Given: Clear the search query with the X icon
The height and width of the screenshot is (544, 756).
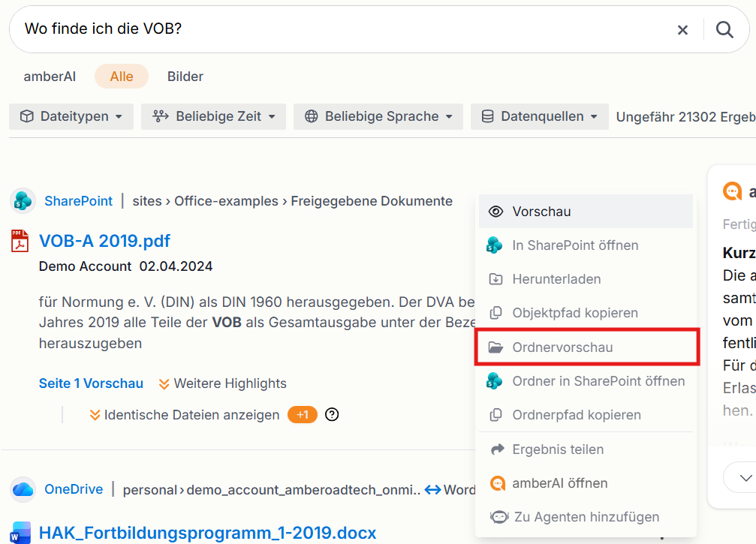Looking at the screenshot, I should pyautogui.click(x=682, y=30).
